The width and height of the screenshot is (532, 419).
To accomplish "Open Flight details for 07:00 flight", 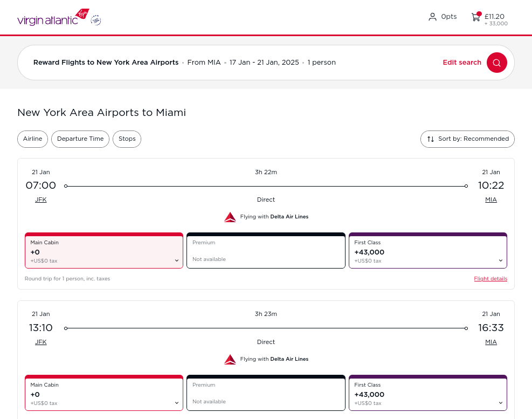I will (490, 279).
